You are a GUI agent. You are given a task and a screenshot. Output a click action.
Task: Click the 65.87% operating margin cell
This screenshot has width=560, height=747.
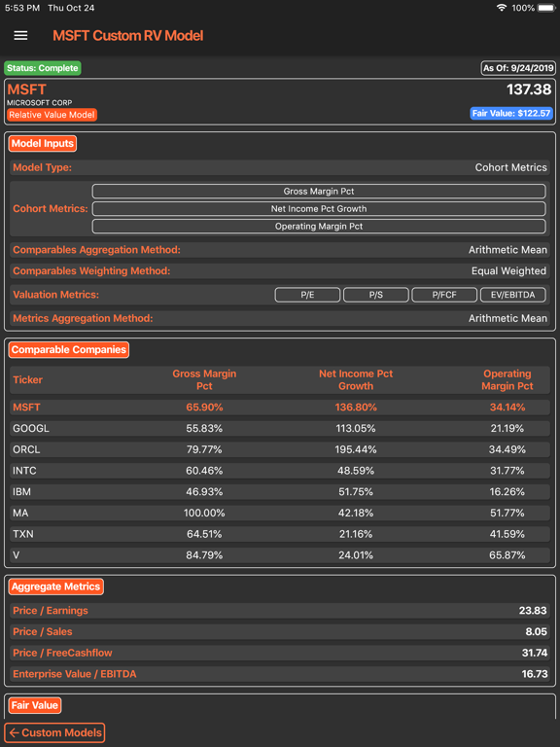(507, 555)
